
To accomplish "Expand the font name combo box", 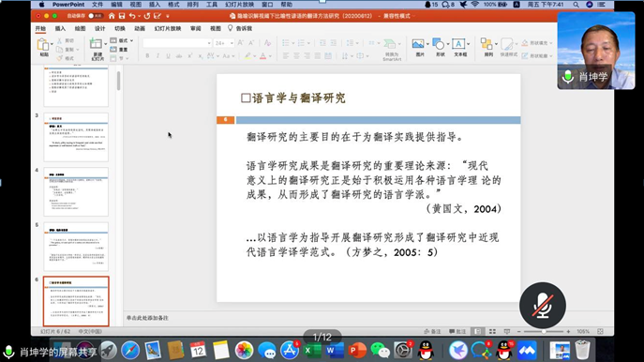I will (x=177, y=43).
